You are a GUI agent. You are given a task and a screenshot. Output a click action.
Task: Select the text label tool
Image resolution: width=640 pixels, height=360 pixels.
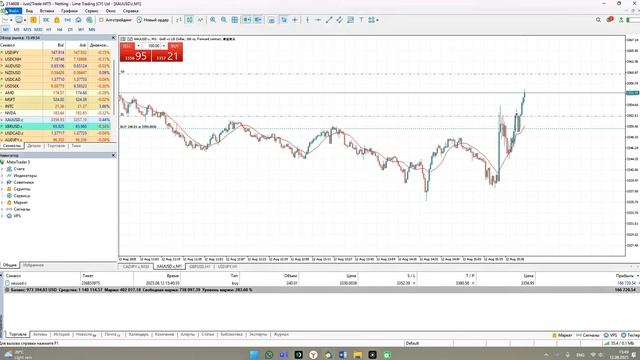pos(361,20)
